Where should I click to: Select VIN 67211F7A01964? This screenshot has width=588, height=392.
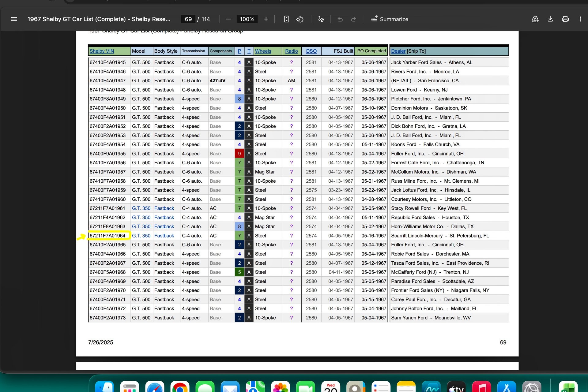pyautogui.click(x=107, y=236)
